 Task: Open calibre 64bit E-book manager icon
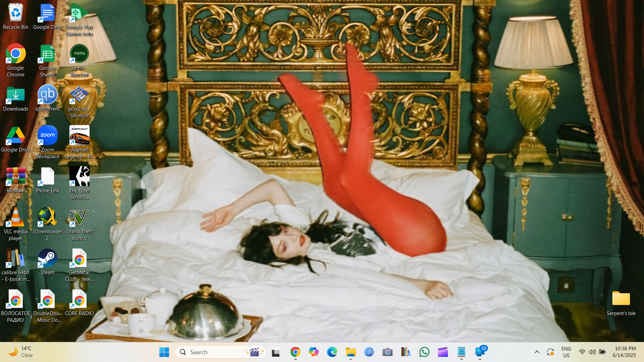15,265
